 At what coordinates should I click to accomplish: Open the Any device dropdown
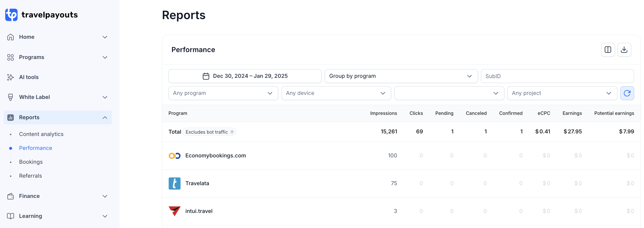tap(336, 93)
